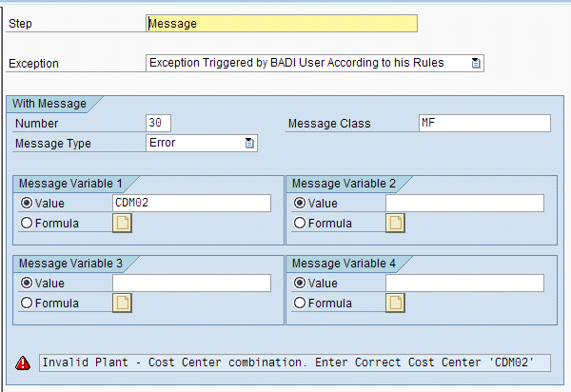
Task: Open formula editor icon for Message Variable 4
Action: point(395,303)
